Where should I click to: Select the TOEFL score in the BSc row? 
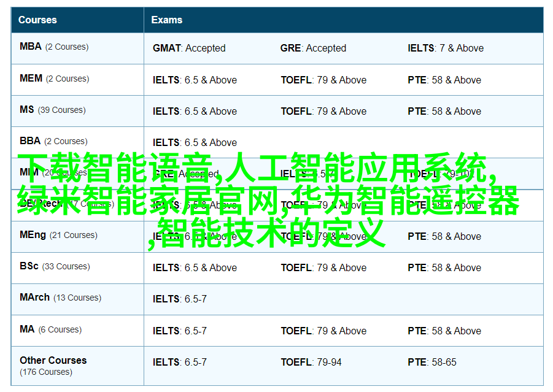pos(323,268)
